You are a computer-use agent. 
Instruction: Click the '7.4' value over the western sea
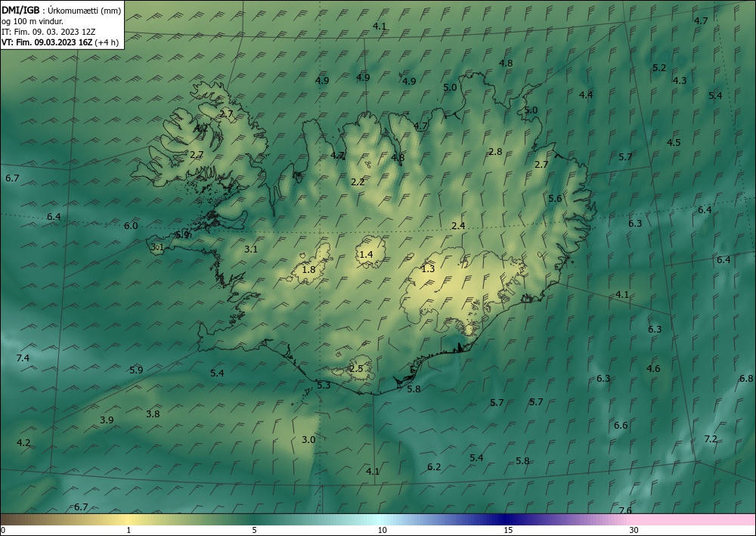(23, 358)
